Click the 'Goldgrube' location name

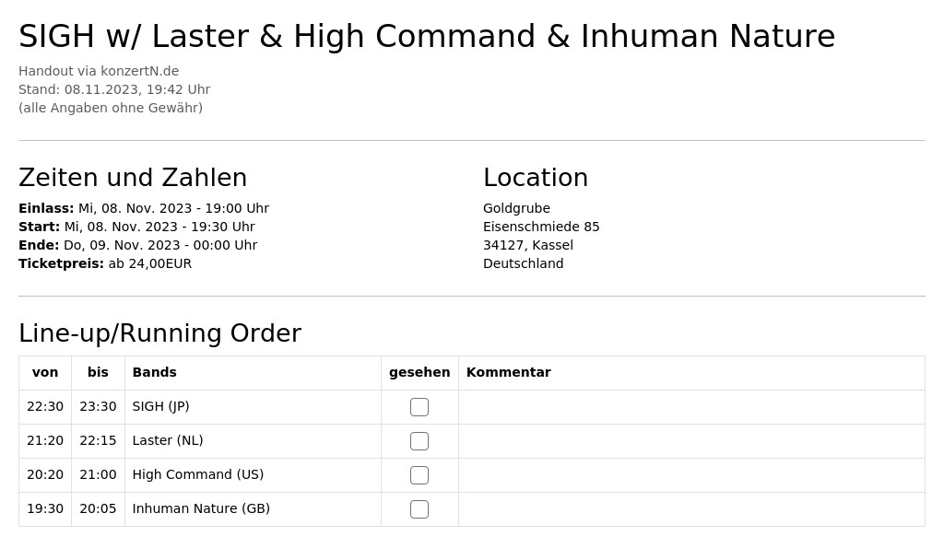516,208
